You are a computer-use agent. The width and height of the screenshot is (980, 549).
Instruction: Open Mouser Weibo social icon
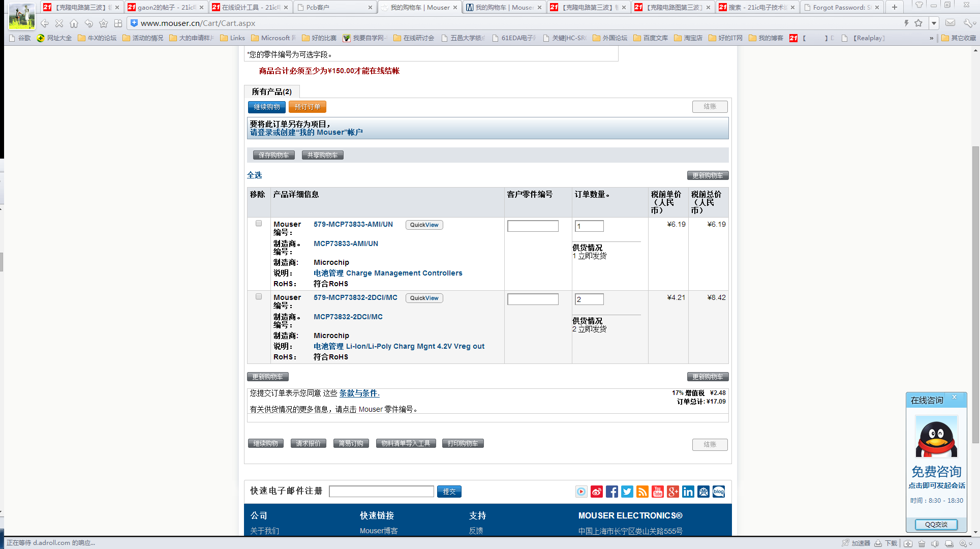click(597, 492)
